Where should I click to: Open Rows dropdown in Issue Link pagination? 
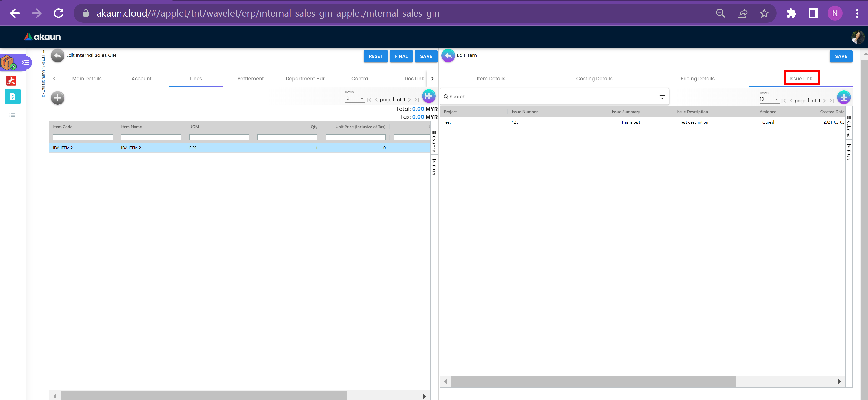(x=769, y=99)
